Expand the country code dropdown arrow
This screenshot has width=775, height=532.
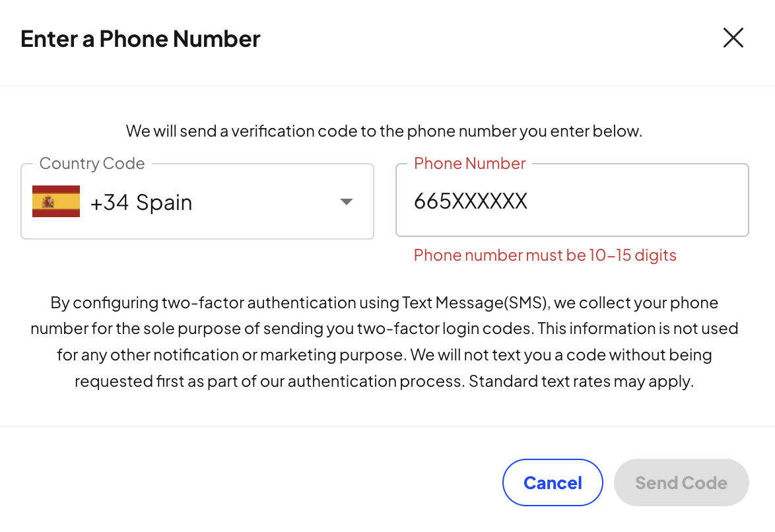click(347, 202)
